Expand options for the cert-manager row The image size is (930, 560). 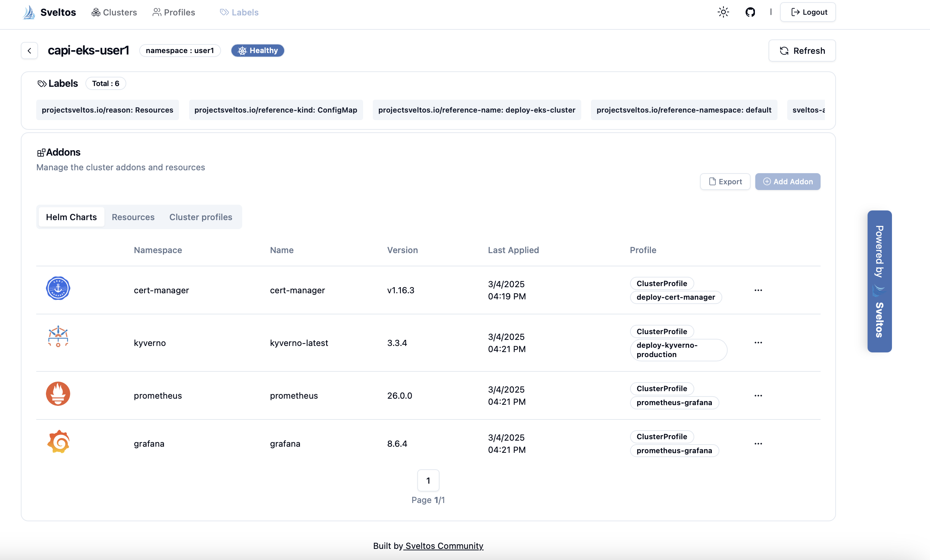tap(758, 290)
